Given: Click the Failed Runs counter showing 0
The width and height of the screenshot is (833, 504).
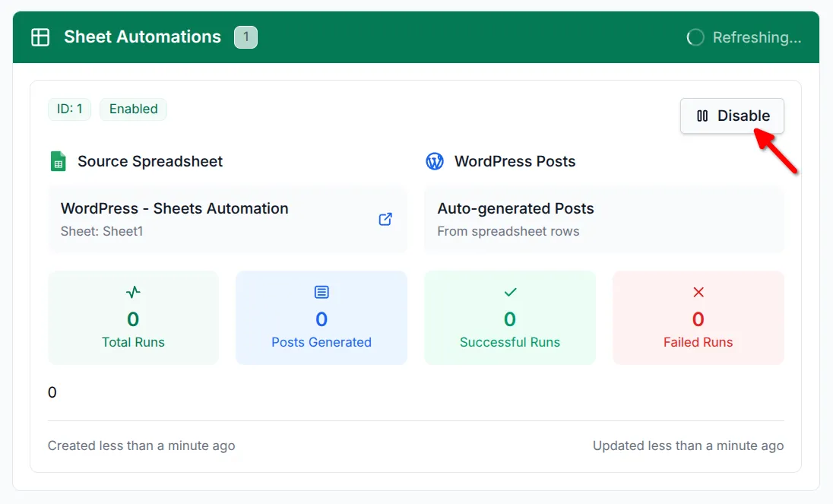Looking at the screenshot, I should coord(698,320).
